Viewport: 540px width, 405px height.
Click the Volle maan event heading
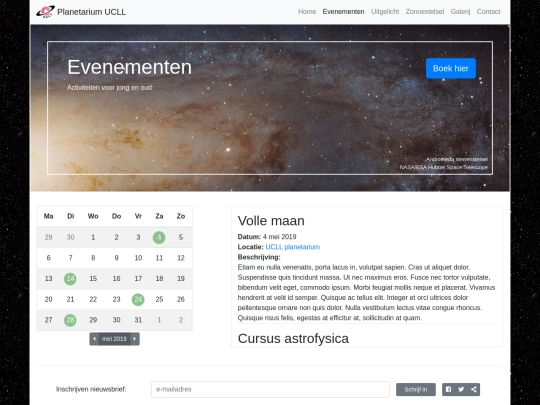271,221
